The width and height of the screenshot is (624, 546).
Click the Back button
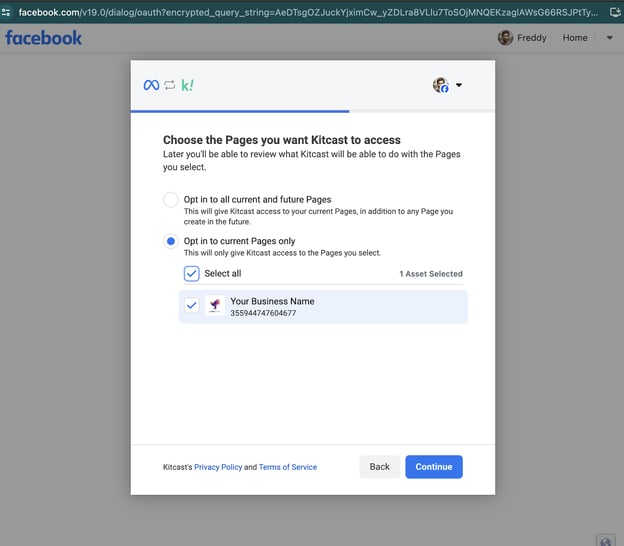click(379, 467)
